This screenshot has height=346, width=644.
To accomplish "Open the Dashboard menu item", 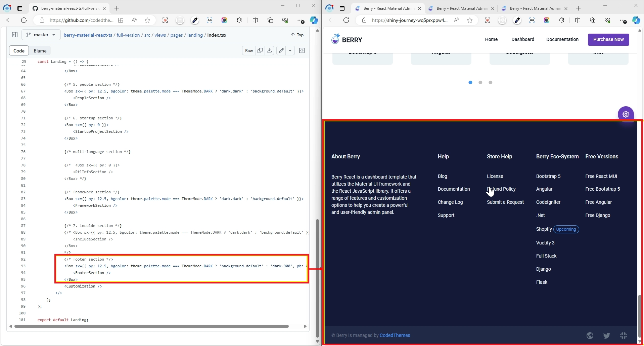I will click(522, 39).
